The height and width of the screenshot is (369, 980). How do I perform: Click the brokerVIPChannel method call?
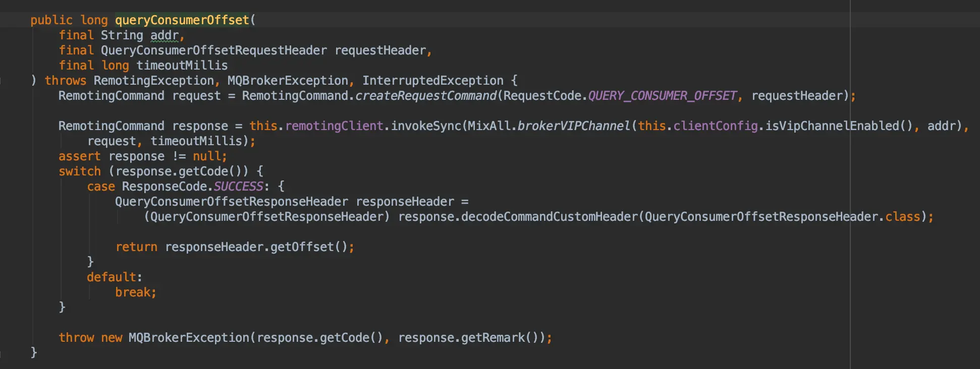click(x=574, y=126)
